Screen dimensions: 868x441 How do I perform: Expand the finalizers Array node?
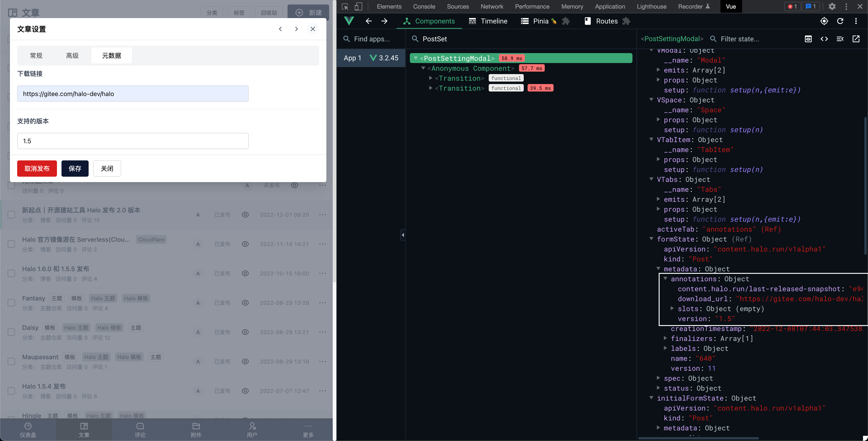(666, 339)
